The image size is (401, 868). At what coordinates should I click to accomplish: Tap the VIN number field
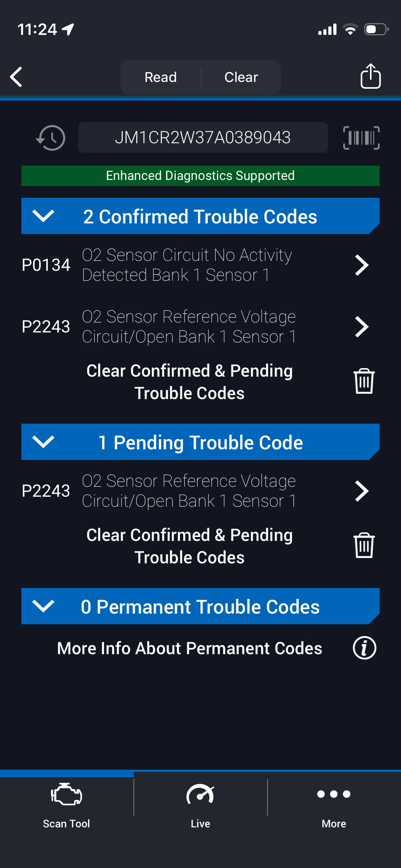(x=203, y=138)
